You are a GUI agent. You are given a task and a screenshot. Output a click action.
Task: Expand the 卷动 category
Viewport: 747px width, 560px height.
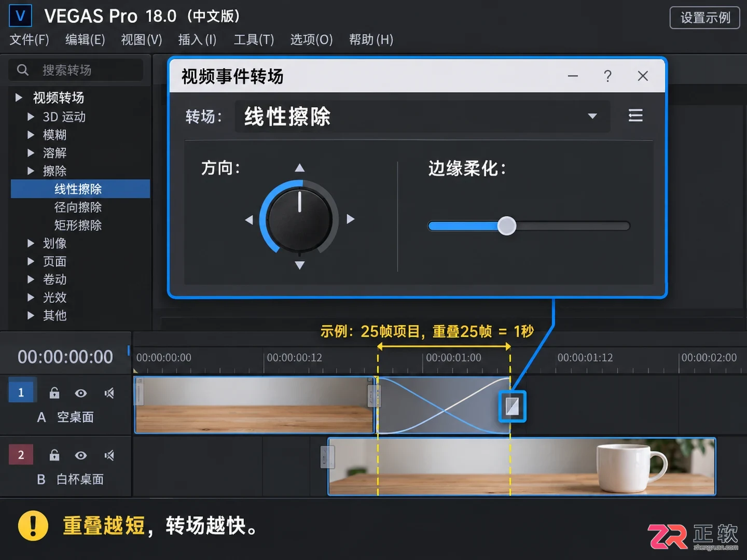point(31,279)
